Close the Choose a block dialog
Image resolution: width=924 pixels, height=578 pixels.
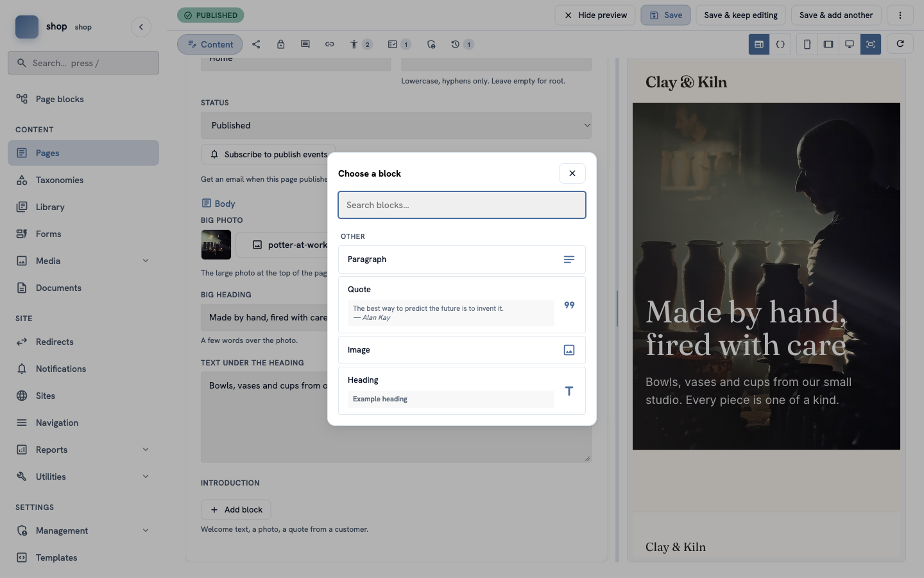click(572, 173)
